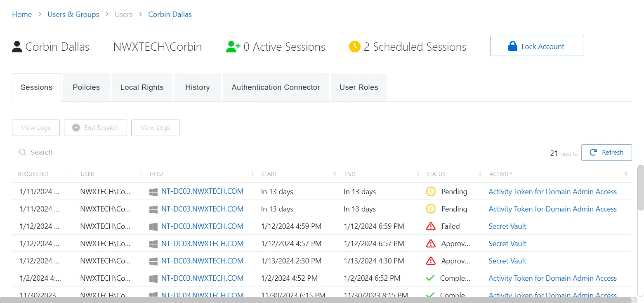
Task: Open NT-DC03.NWXTECH.COM host in 1/2/2024 row
Action: 202,278
